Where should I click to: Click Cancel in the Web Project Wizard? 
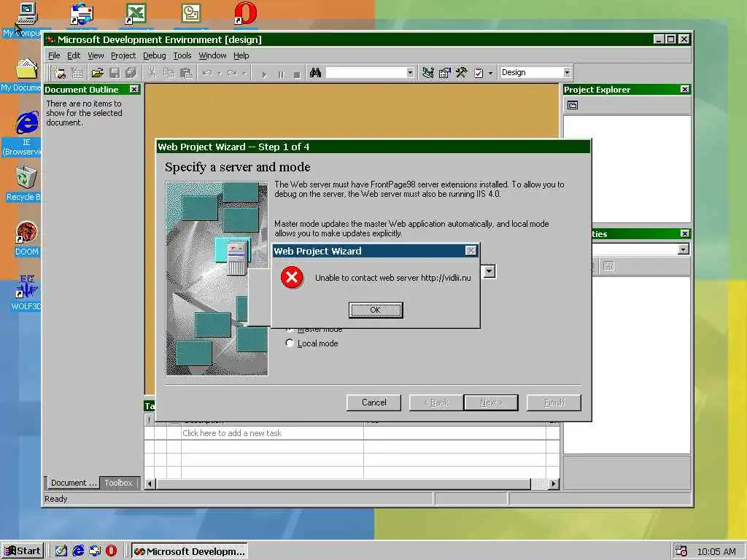[x=373, y=402]
